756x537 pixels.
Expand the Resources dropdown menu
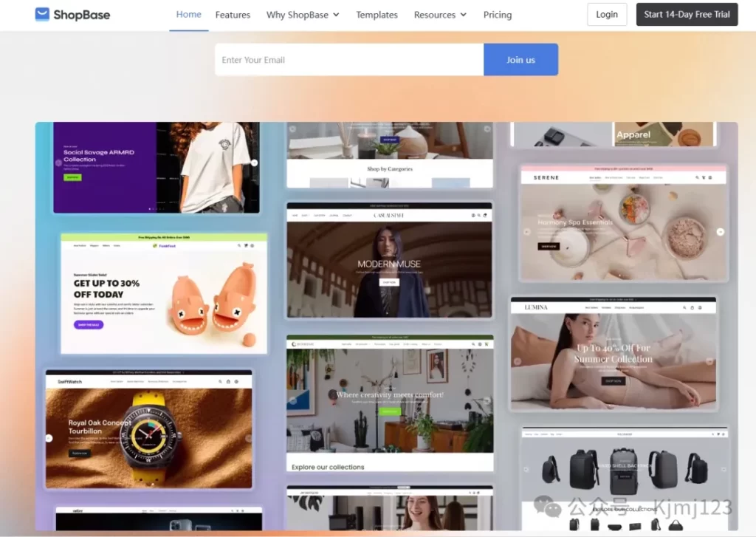pos(440,15)
